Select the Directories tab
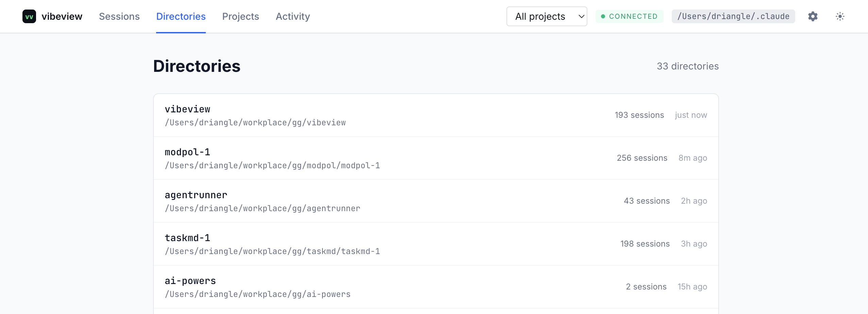Screen dimensions: 868x314 [x=181, y=16]
